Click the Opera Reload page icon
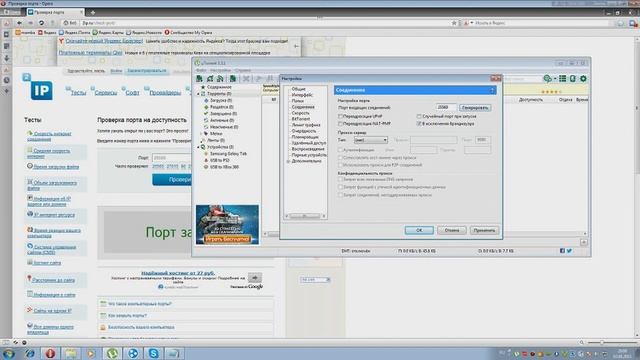 (41, 23)
